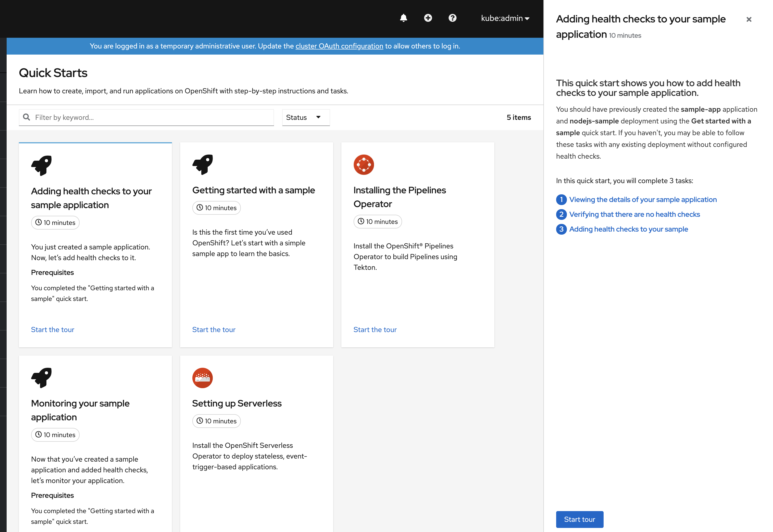This screenshot has width=773, height=532.
Task: Open cluster OAuth configuration link
Action: (x=339, y=46)
